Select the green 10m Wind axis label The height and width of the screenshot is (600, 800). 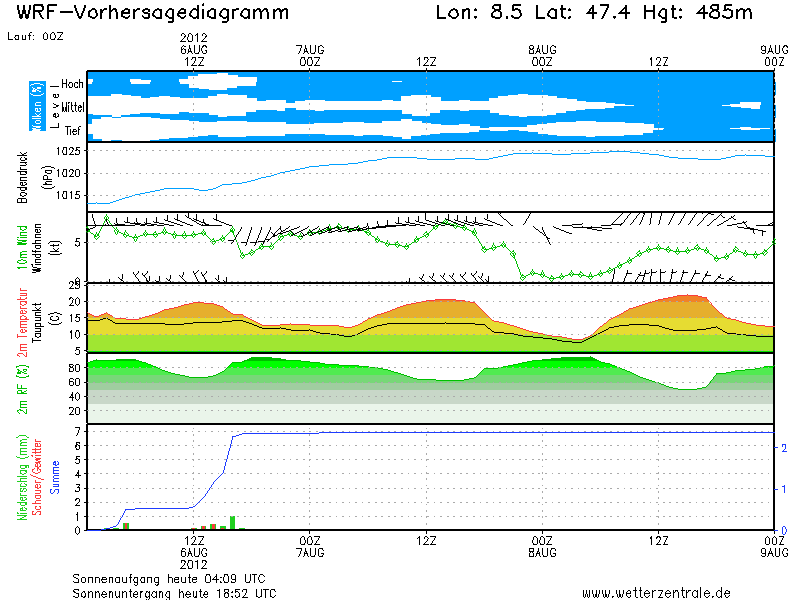coord(24,246)
